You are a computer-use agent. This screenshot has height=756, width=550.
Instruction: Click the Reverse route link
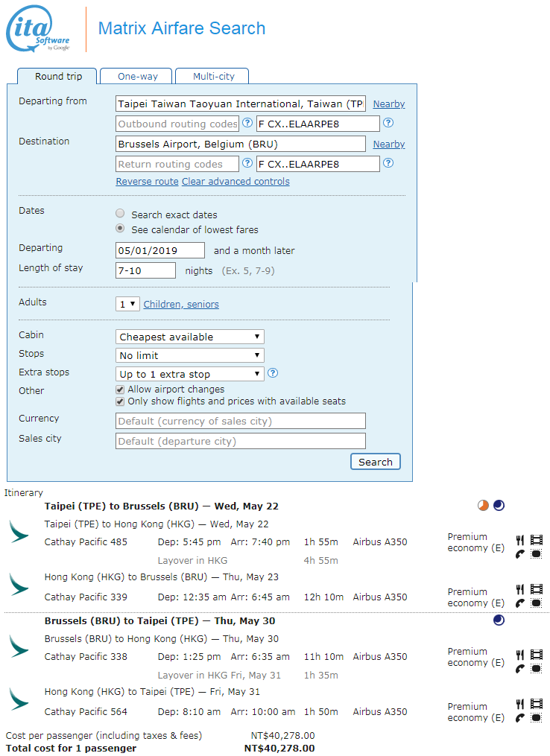(x=147, y=181)
